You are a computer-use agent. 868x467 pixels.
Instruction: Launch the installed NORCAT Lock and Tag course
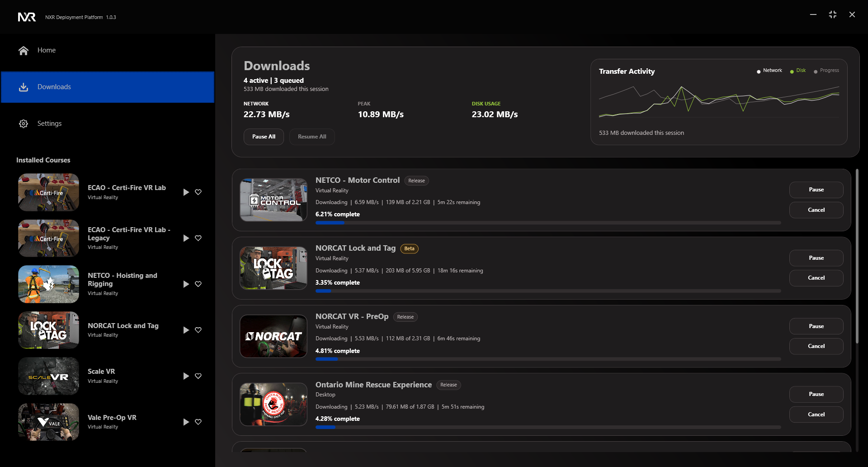tap(186, 330)
